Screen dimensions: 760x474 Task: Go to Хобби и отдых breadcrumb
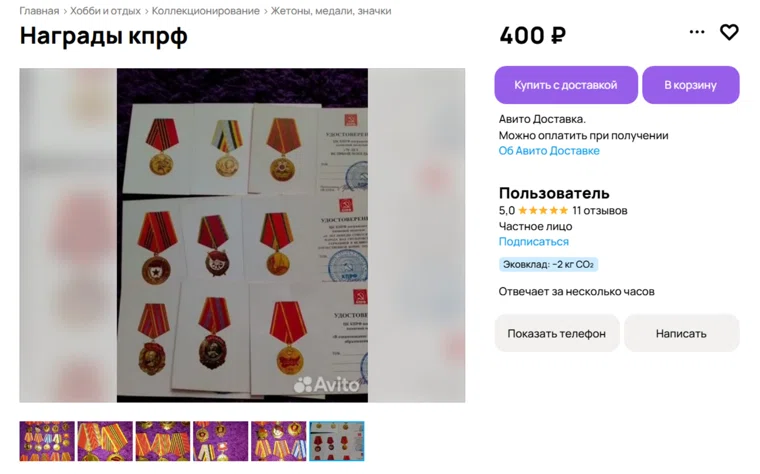pyautogui.click(x=105, y=11)
